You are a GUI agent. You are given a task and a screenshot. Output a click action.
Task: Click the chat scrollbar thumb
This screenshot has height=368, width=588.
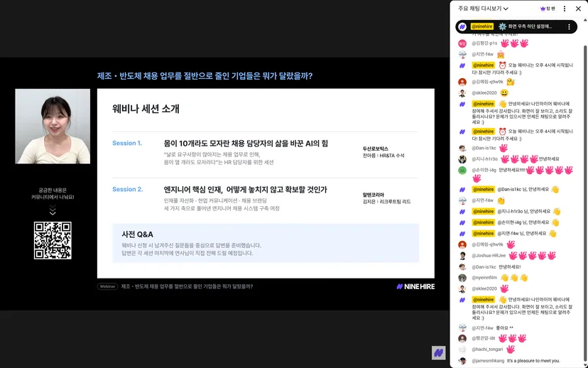[x=585, y=202]
